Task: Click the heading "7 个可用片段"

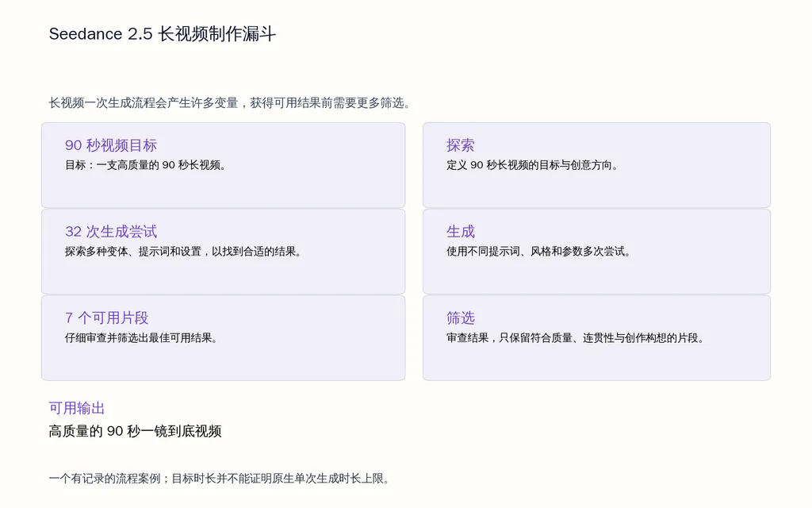Action: (107, 317)
